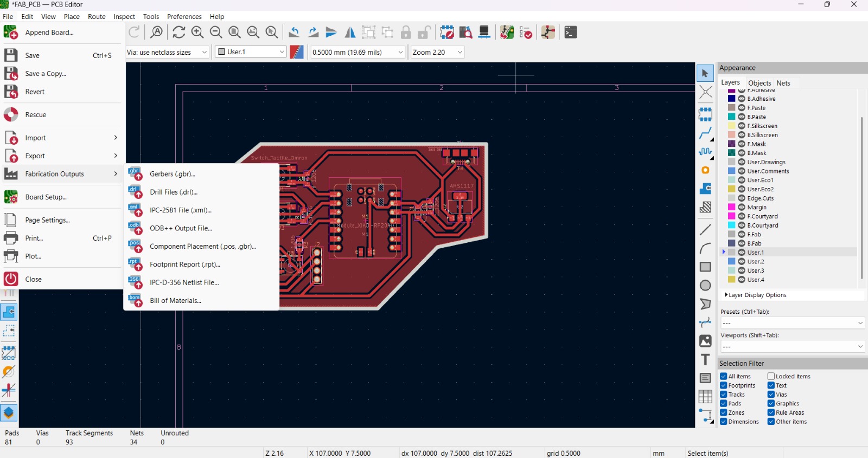Select the Add Via tool
This screenshot has width=868, height=458.
[705, 170]
